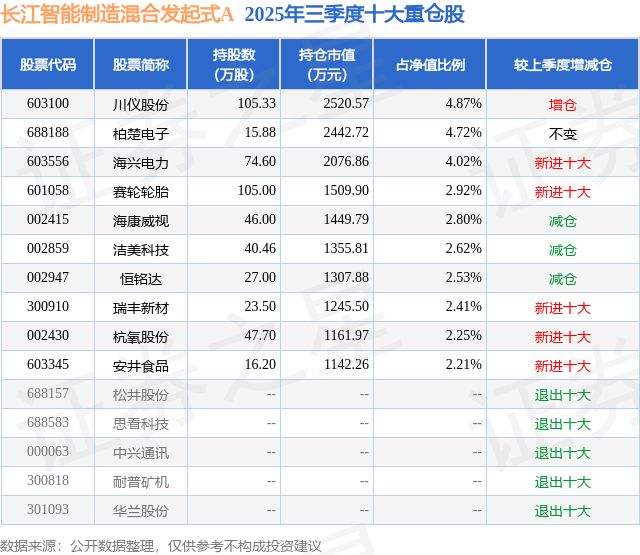The image size is (640, 555).
Task: Select stock name 洁美科技
Action: pyautogui.click(x=141, y=250)
